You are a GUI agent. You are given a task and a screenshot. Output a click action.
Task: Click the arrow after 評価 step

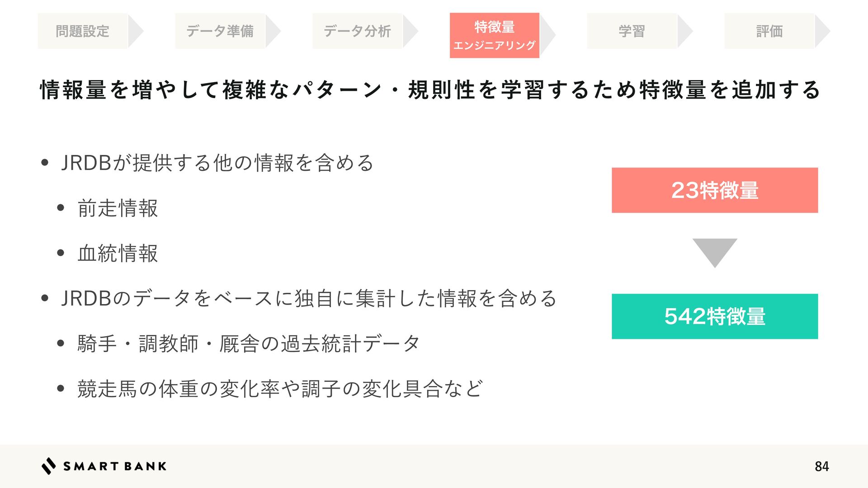[821, 31]
